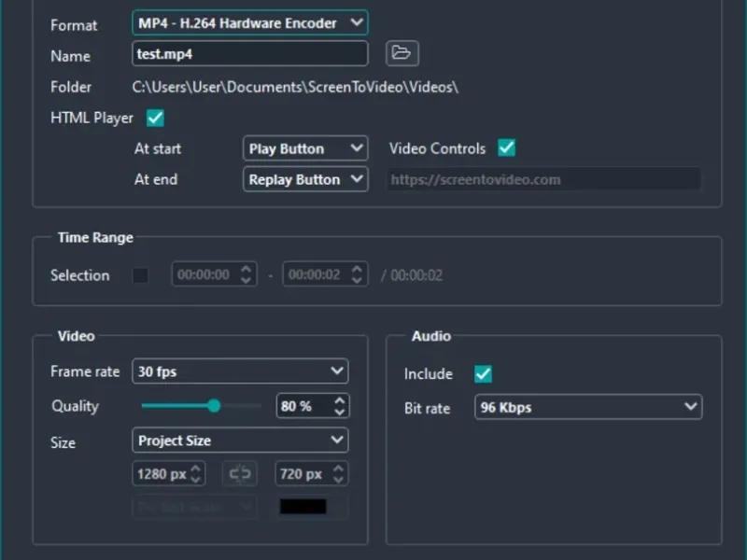Click the black background color swatch
Image resolution: width=747 pixels, height=560 pixels.
303,506
